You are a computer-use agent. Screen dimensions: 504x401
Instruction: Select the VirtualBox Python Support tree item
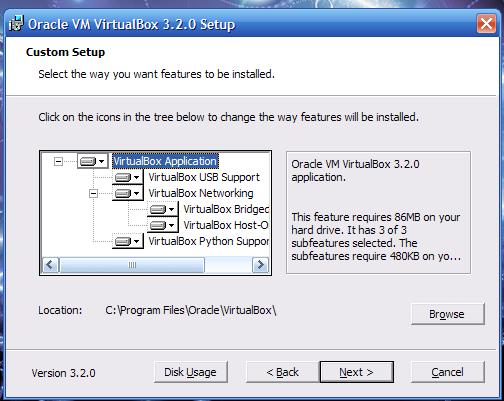coord(209,241)
